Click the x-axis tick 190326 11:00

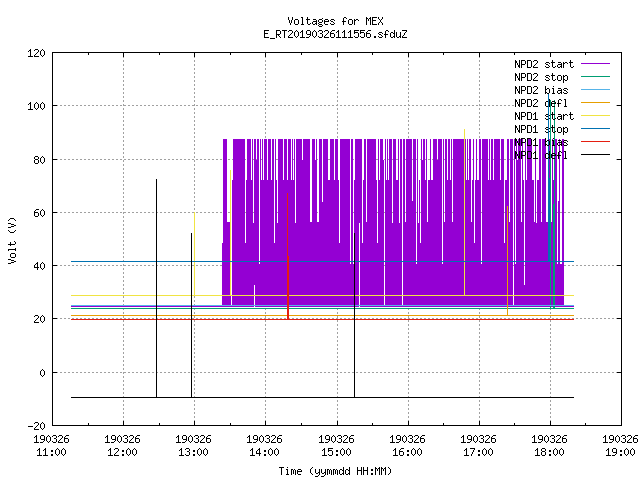tap(51, 446)
